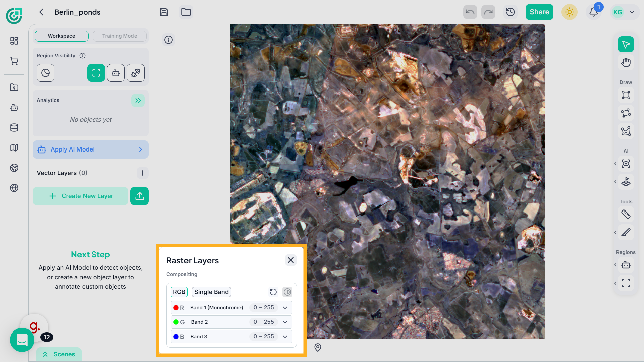This screenshot has height=362, width=644.
Task: Toggle the dumbbell training region visibility button
Action: coord(136,73)
